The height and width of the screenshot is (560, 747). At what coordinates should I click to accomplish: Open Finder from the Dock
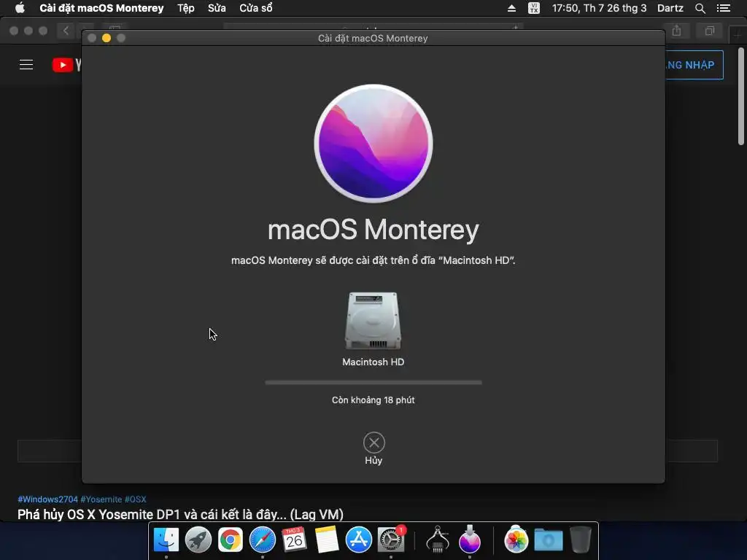coord(166,540)
